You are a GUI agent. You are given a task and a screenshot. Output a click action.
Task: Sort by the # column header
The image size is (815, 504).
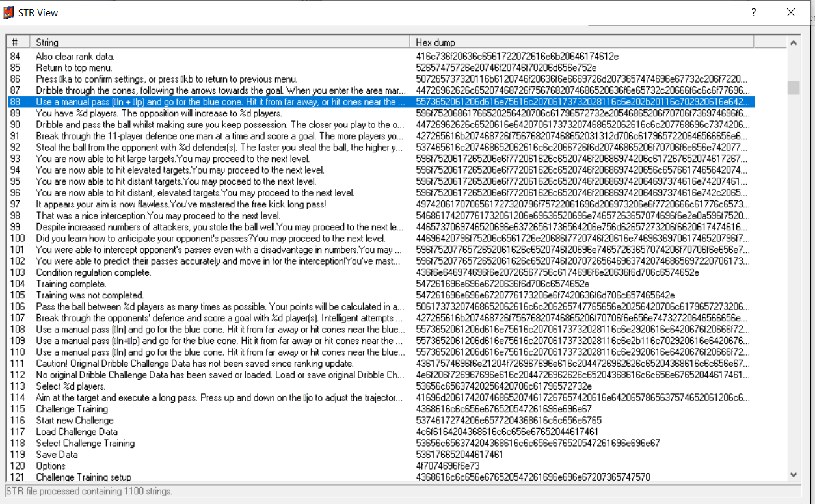[x=18, y=42]
